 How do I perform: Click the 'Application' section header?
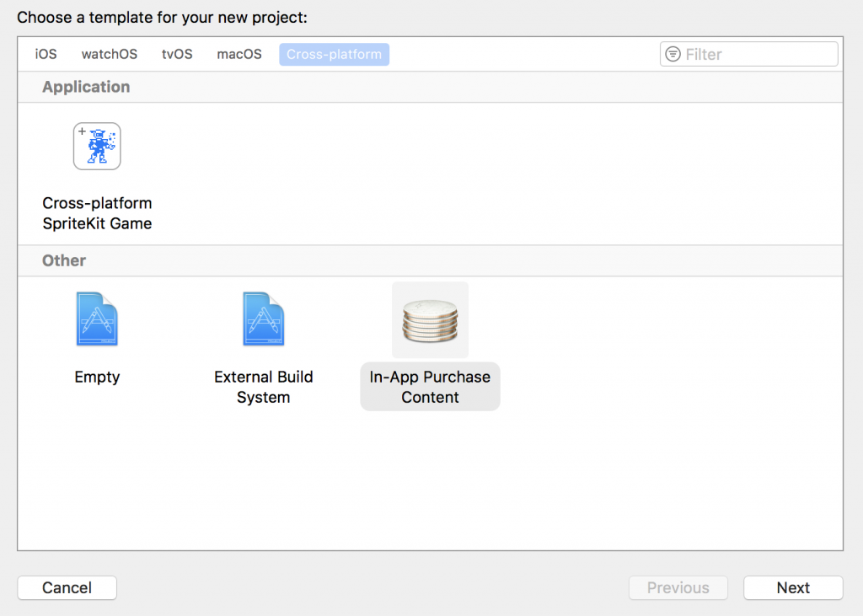pyautogui.click(x=87, y=87)
